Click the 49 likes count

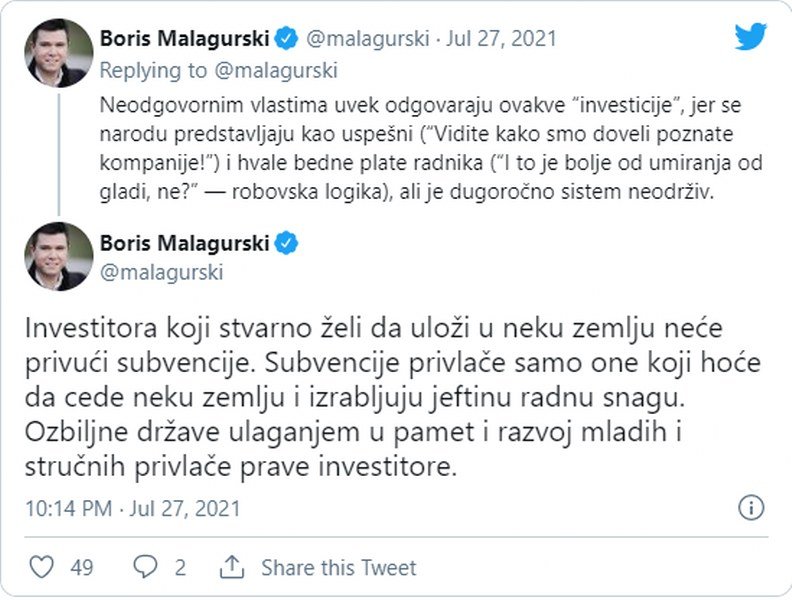[x=82, y=567]
